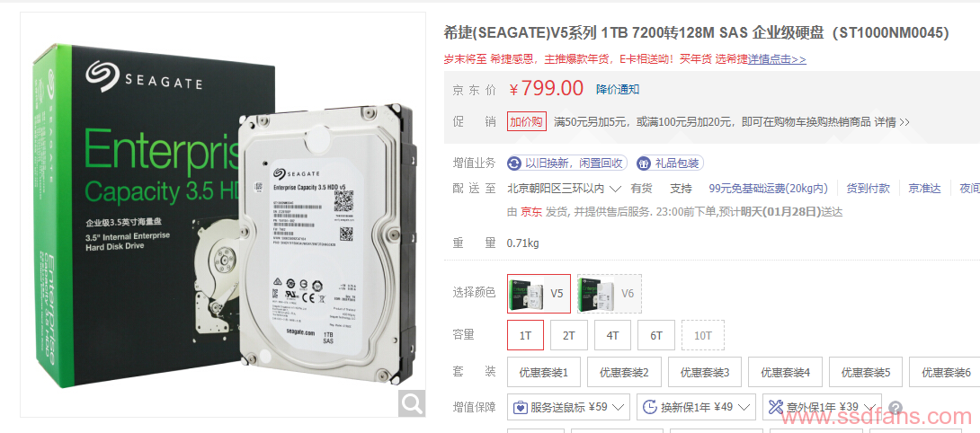Select 优惠套装3 bundle
The height and width of the screenshot is (433, 980).
pos(704,373)
